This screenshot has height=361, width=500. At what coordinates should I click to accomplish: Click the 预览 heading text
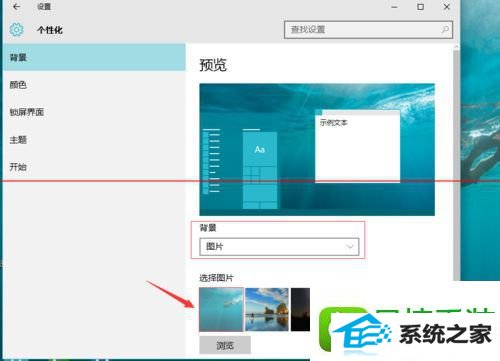(x=213, y=65)
